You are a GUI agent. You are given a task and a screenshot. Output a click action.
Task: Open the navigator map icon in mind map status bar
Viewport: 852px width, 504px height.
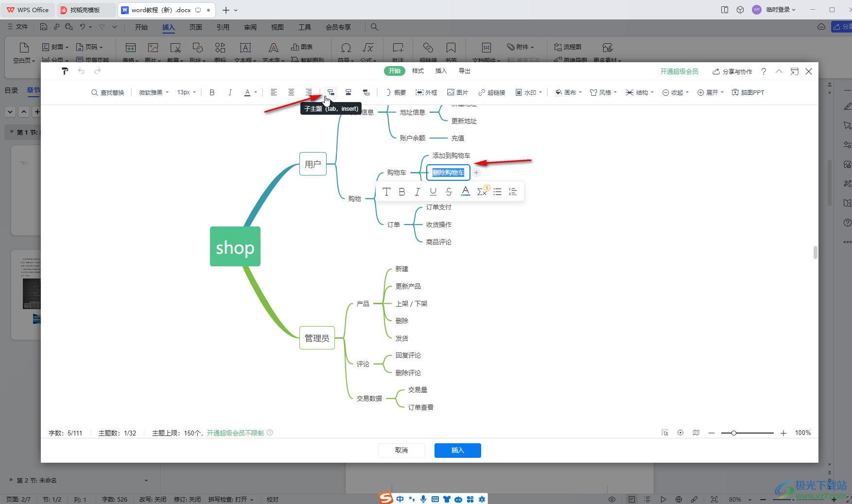coord(696,433)
